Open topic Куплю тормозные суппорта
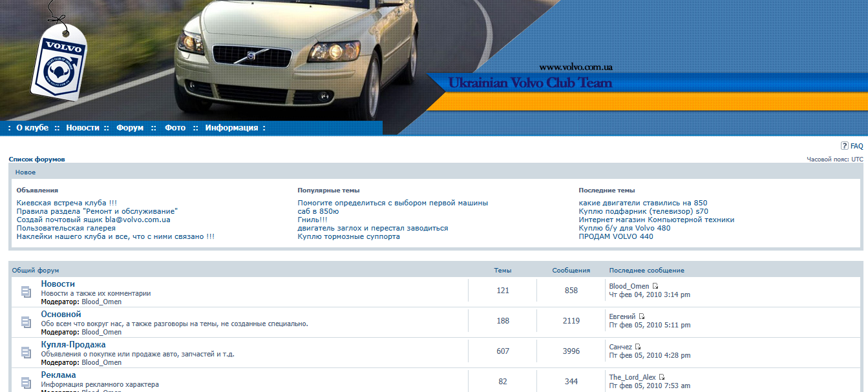The height and width of the screenshot is (392, 868). [349, 236]
